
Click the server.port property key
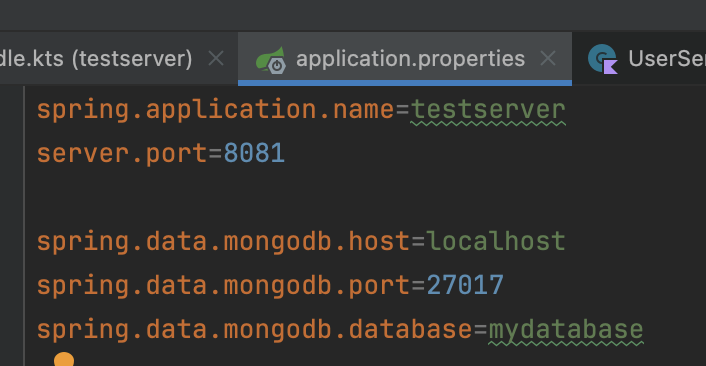coord(122,154)
